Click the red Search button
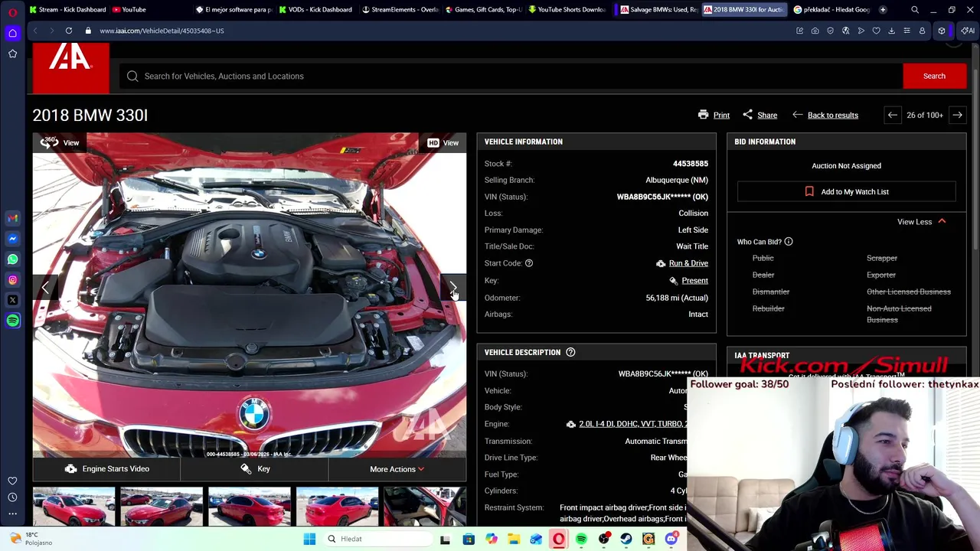Viewport: 980px width, 551px height. (934, 76)
